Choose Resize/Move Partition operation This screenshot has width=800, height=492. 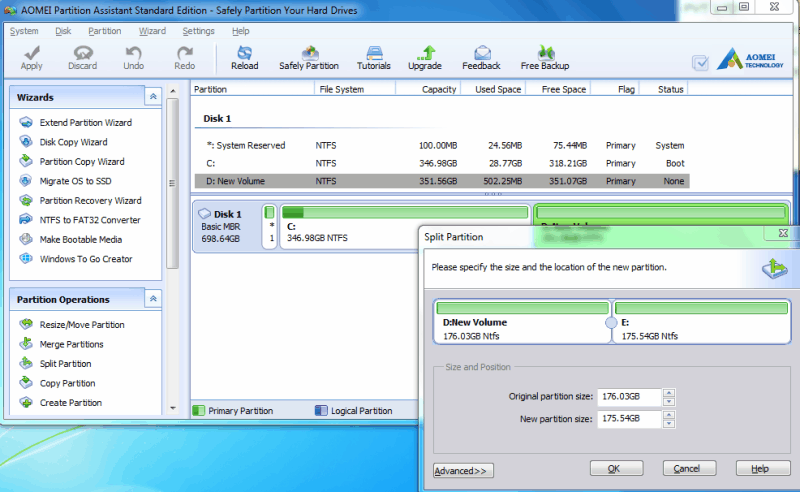point(82,325)
